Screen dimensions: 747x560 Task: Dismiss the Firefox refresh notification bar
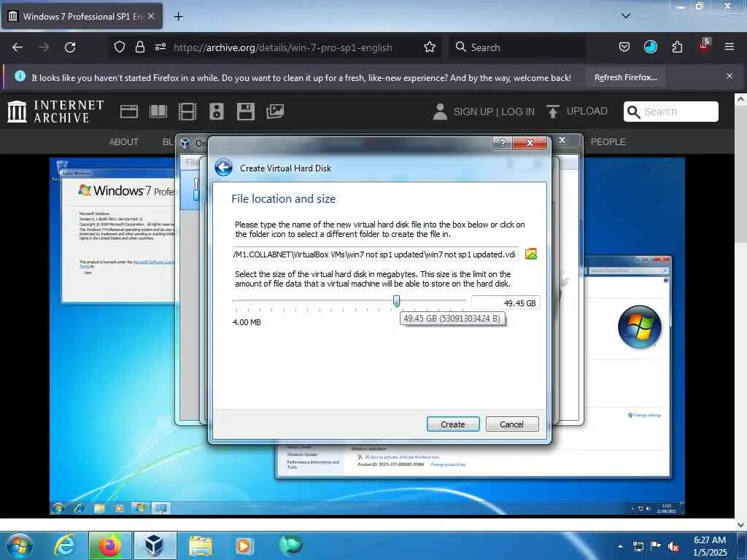729,76
